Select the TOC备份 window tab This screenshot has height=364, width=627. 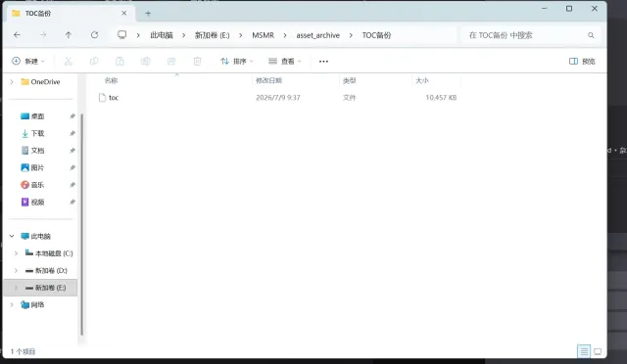coord(70,13)
